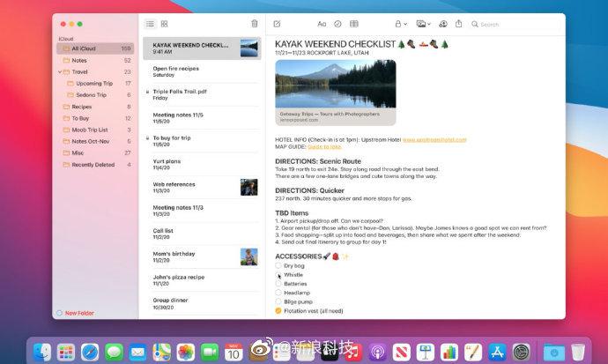Open the Recently Deleted folder
Image resolution: width=608 pixels, height=364 pixels.
(93, 164)
